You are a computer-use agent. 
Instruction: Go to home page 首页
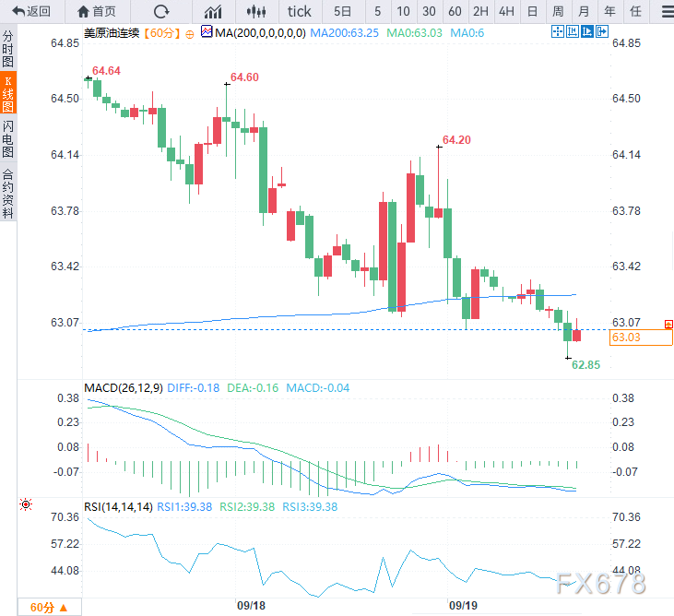coord(97,12)
